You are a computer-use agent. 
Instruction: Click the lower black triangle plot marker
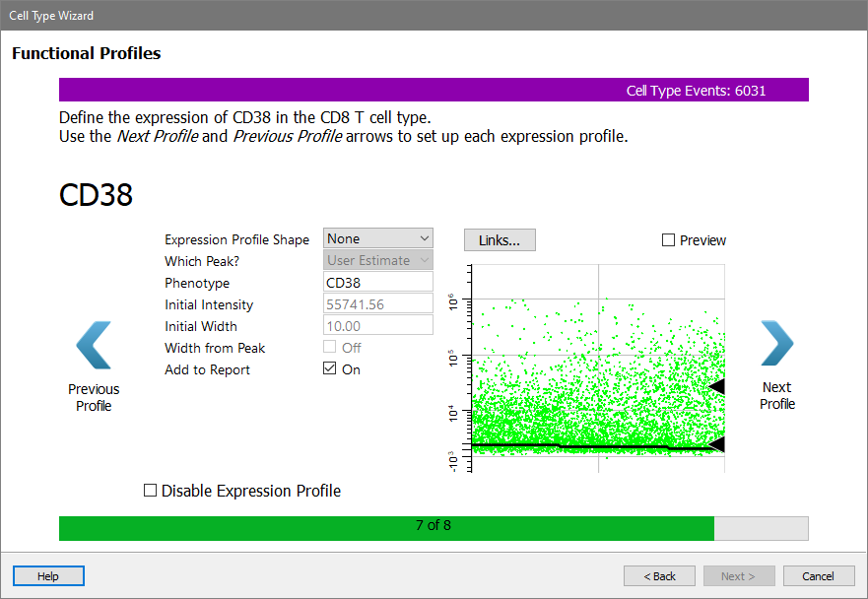coord(717,444)
